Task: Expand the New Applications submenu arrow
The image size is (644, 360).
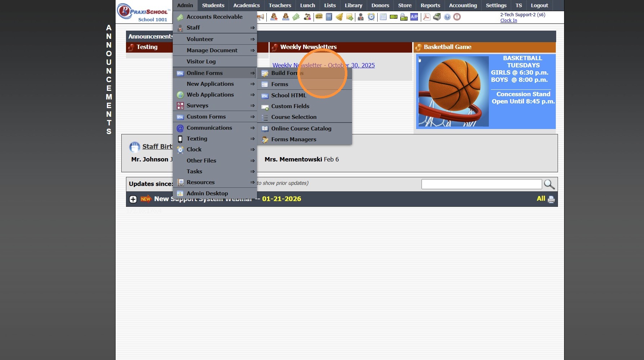Action: coord(252,84)
